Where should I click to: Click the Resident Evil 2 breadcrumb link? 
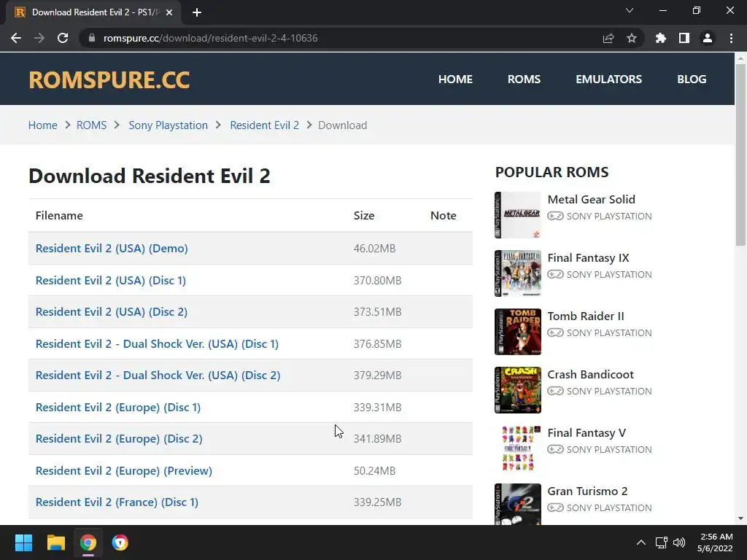pyautogui.click(x=264, y=125)
